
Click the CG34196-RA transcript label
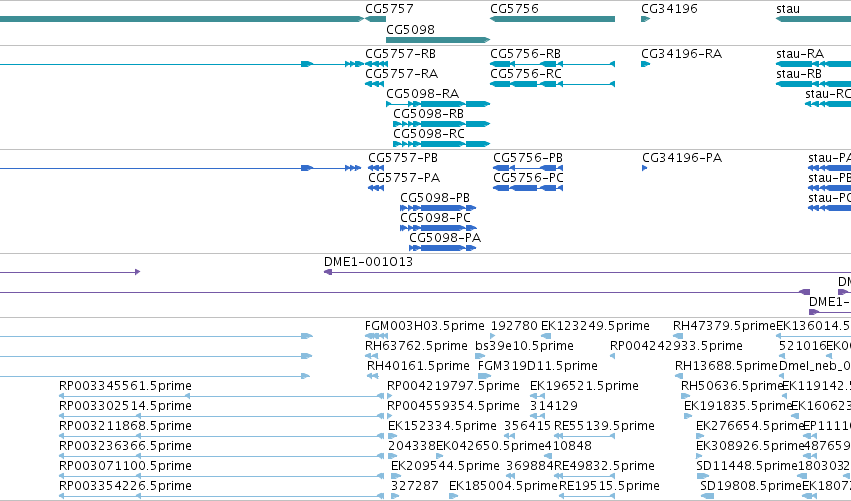click(x=682, y=54)
